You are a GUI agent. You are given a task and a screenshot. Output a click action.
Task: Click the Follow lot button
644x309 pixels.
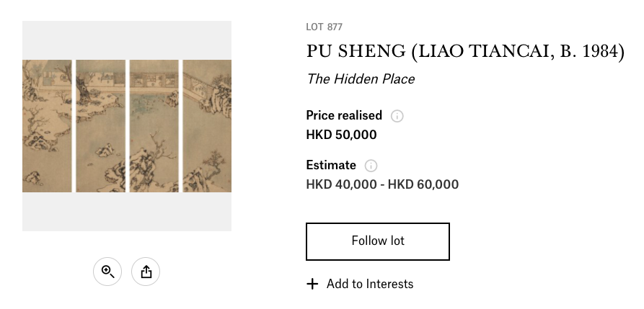(x=378, y=242)
